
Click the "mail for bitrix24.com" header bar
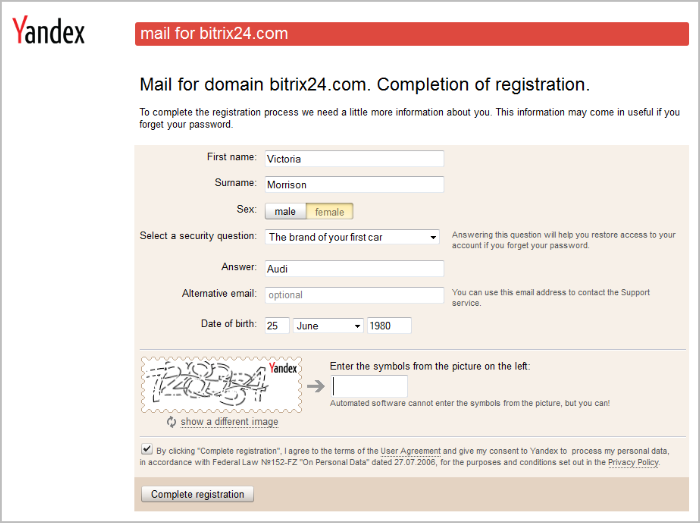click(x=411, y=34)
